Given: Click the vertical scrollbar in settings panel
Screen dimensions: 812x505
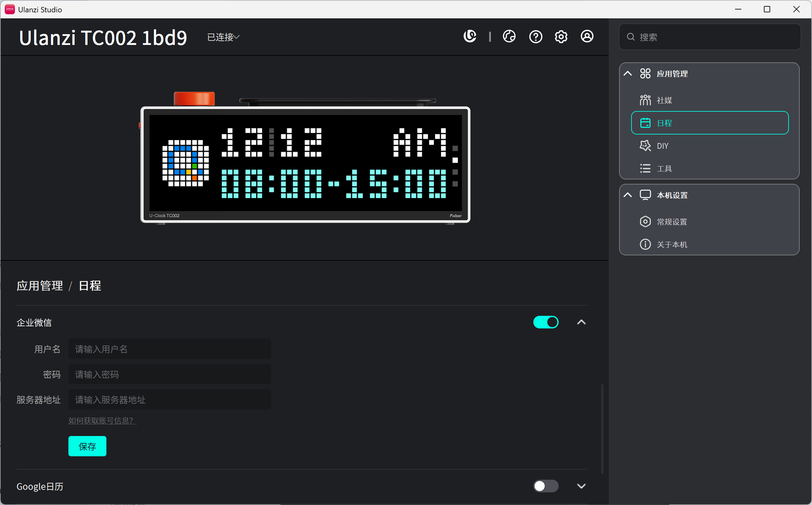Looking at the screenshot, I should tap(602, 428).
